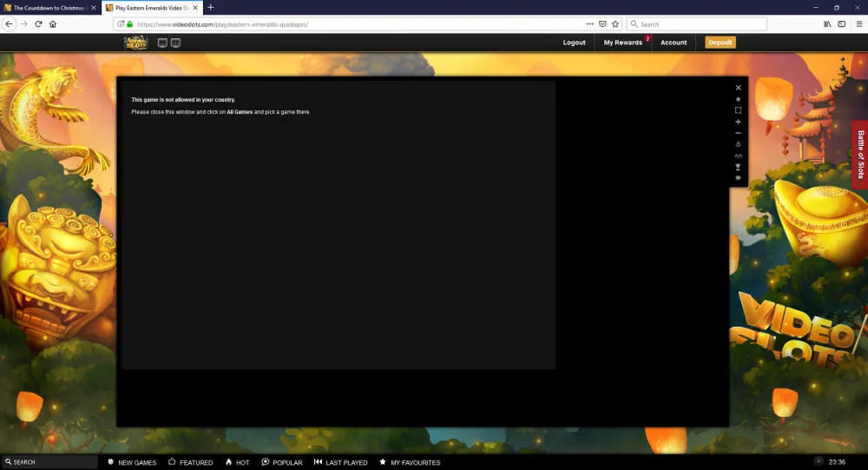Open the crossed flags race icon
868x470 pixels.
click(738, 156)
